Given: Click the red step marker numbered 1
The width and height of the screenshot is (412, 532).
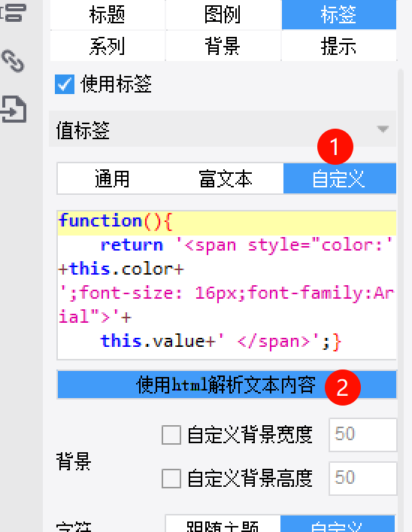Looking at the screenshot, I should click(335, 147).
